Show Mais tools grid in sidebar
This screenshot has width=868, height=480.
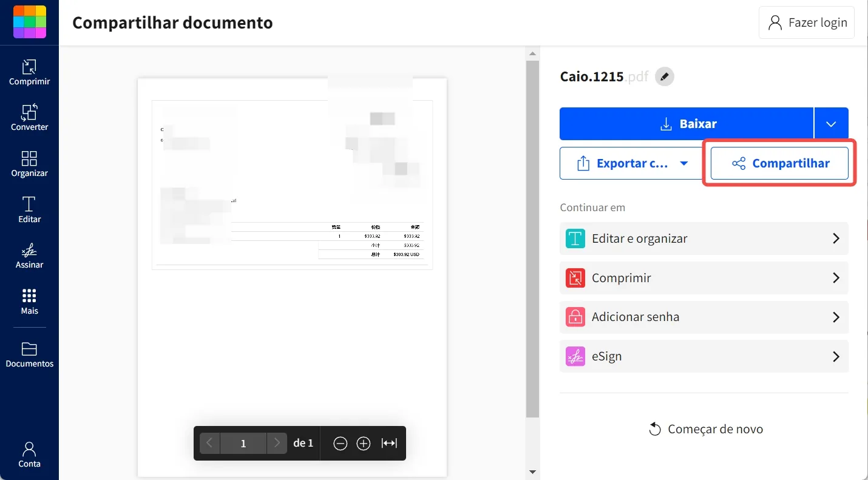pyautogui.click(x=29, y=302)
